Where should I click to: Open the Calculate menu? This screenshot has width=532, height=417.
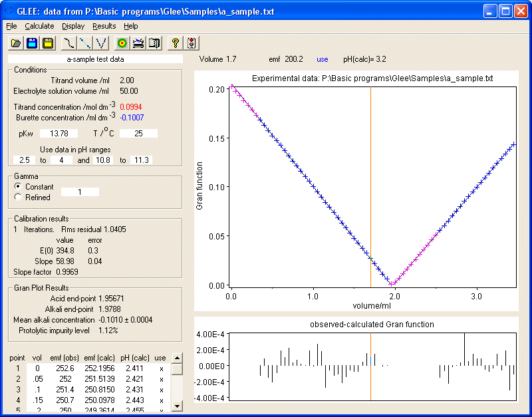[x=39, y=26]
